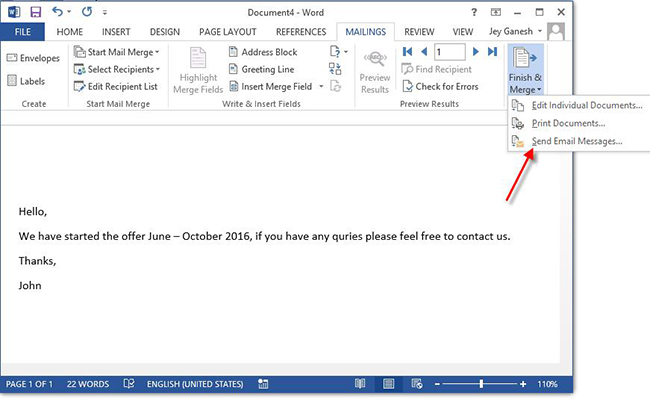Choose Print Documents menu item
This screenshot has width=650, height=399.
pyautogui.click(x=578, y=123)
